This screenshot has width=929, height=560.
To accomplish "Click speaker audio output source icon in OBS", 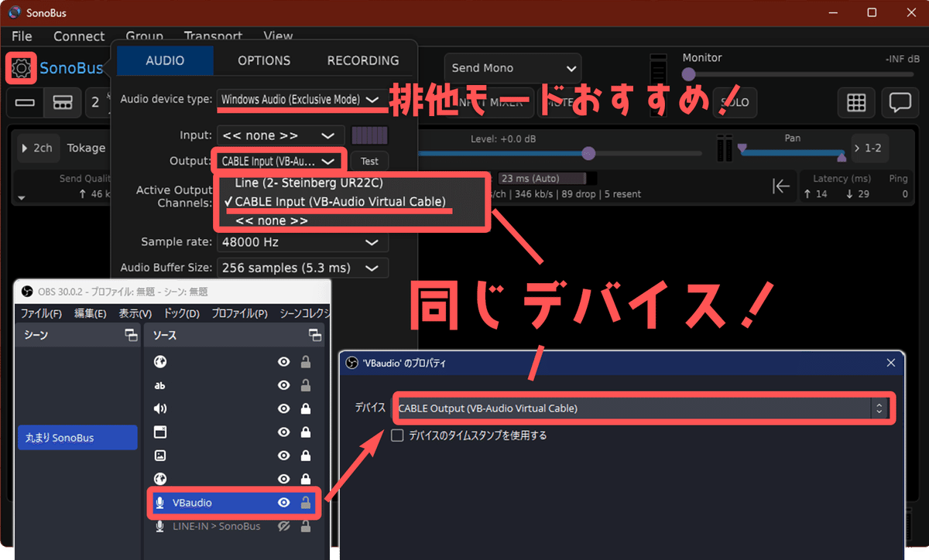I will tap(160, 408).
